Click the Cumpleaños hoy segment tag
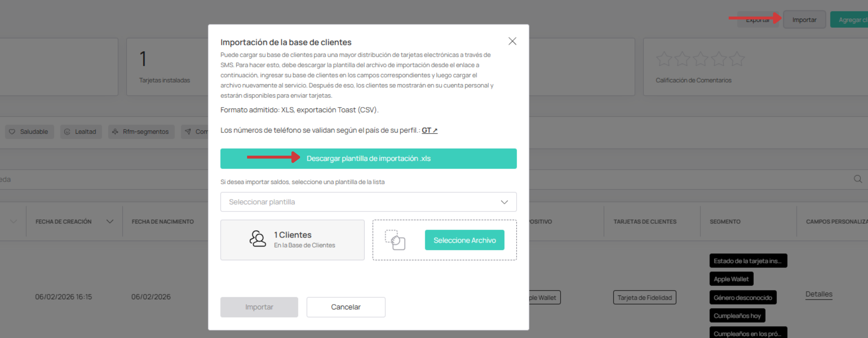Image resolution: width=868 pixels, height=338 pixels. [737, 316]
